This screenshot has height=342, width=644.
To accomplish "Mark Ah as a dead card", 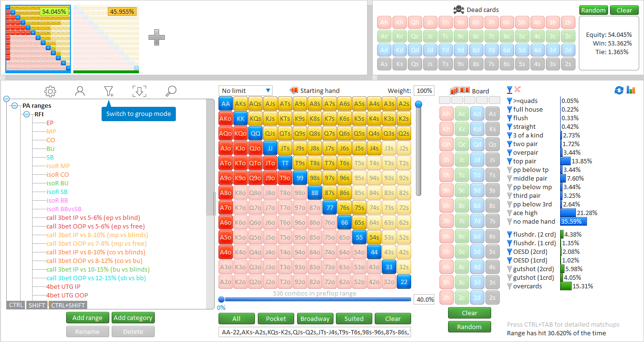I will point(384,23).
